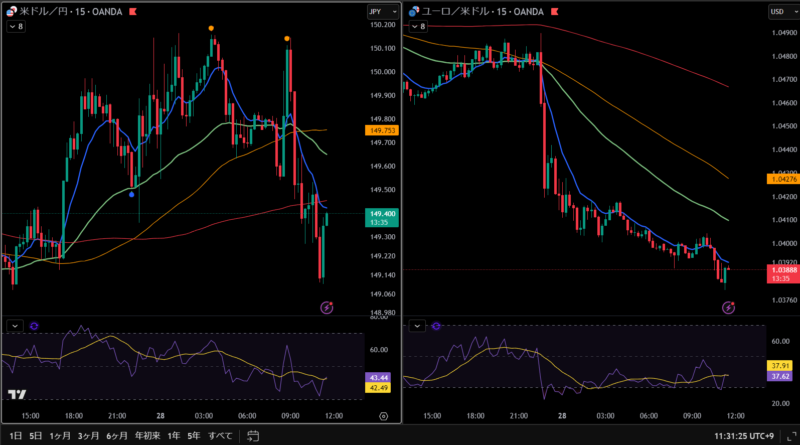Open the USD currency dropdown
800x445 pixels.
coord(777,11)
